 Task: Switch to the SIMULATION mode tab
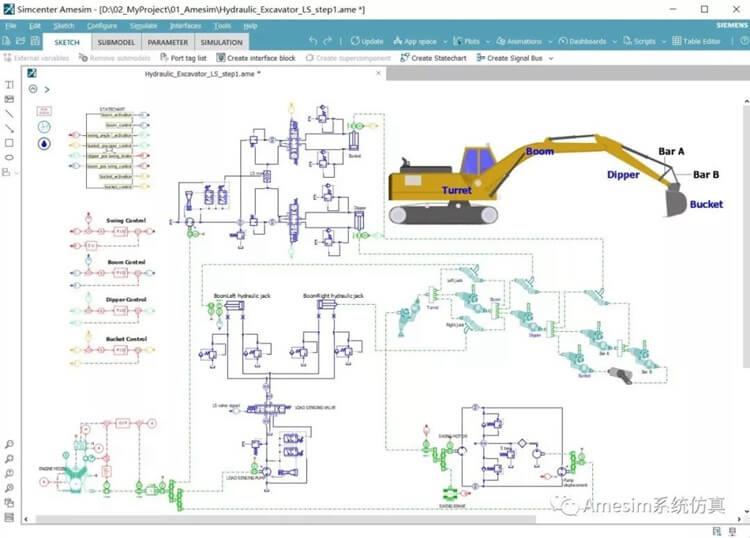click(x=221, y=43)
